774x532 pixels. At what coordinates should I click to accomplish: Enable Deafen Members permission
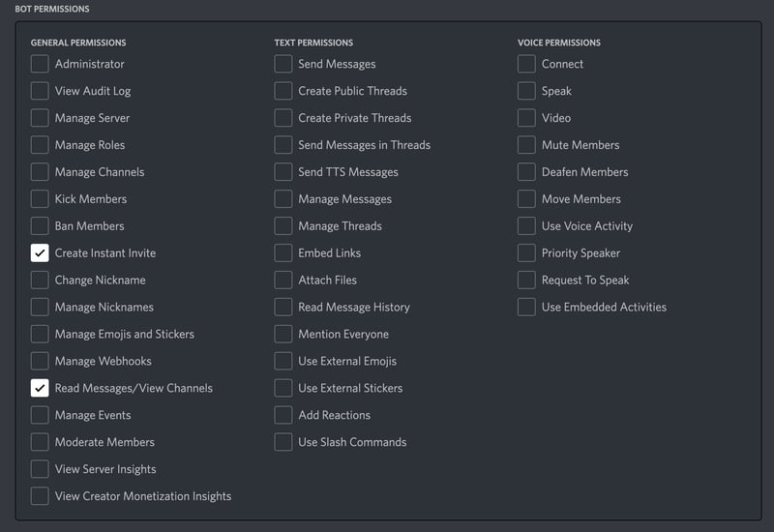(526, 172)
